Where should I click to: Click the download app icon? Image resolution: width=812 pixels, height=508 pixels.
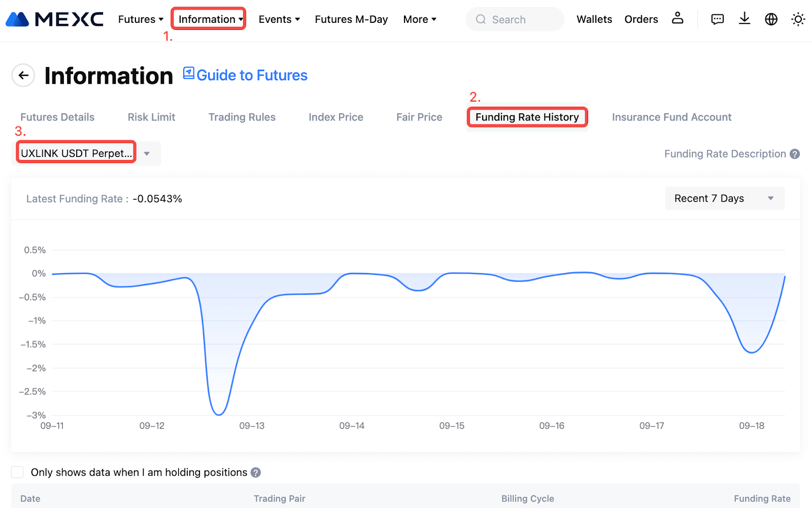click(x=744, y=19)
